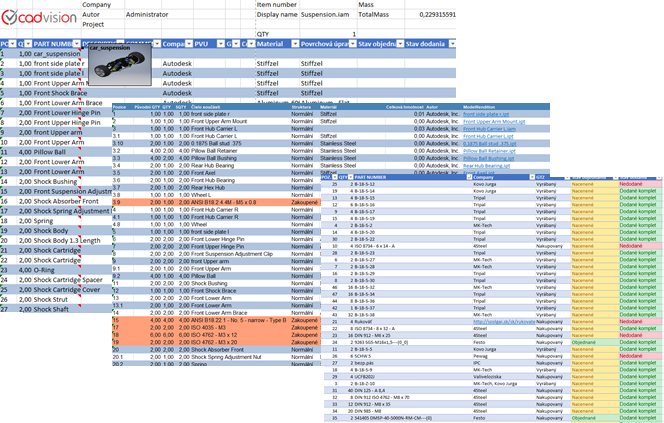The height and width of the screenshot is (423, 664).
Task: Open the front side plate r.ipt link
Action: point(486,114)
